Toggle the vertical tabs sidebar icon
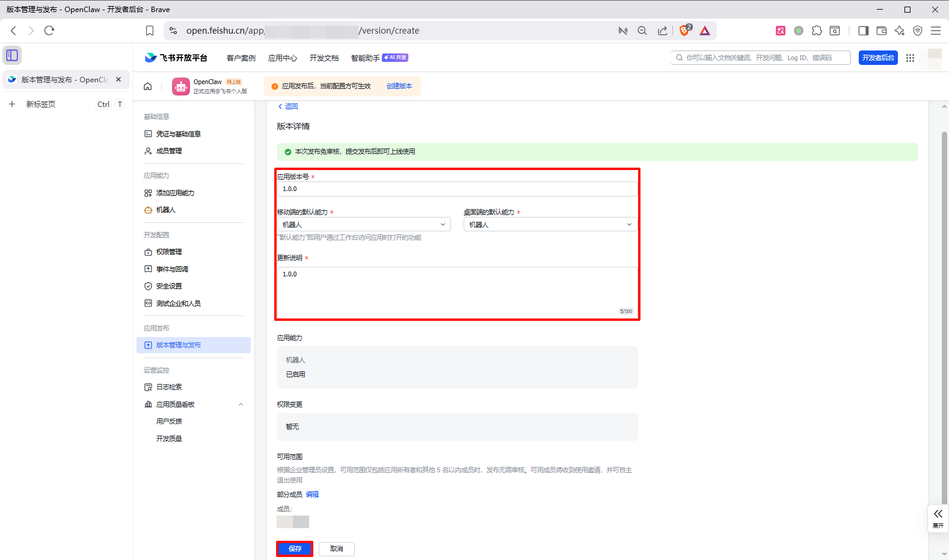 tap(12, 55)
